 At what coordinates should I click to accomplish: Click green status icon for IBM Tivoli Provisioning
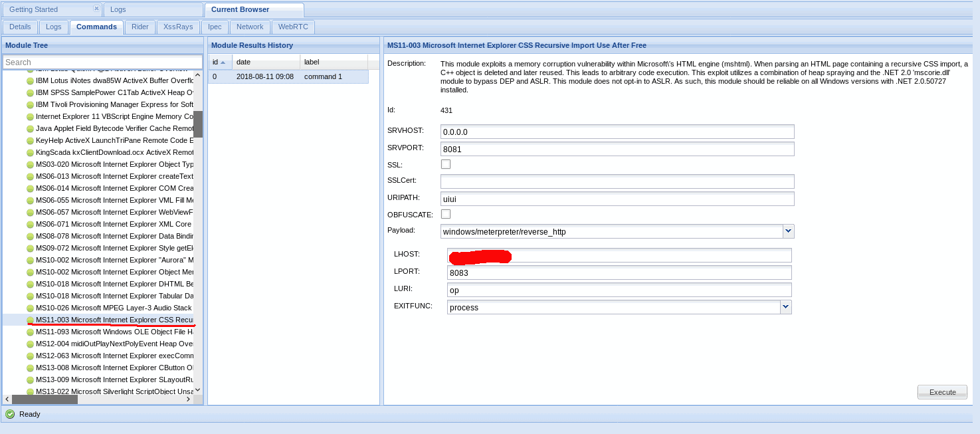point(30,105)
